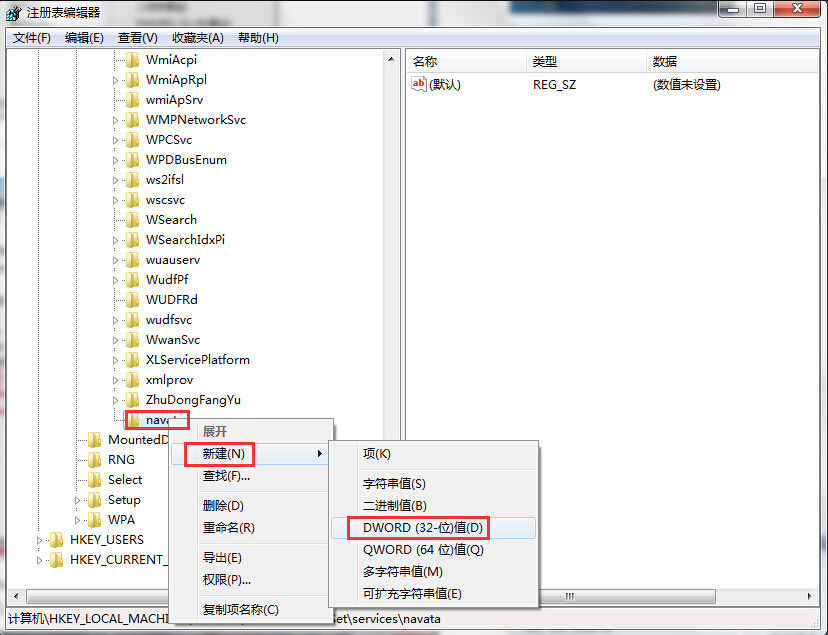Click 重命名(R) in context menu
The width and height of the screenshot is (828, 635).
pyautogui.click(x=229, y=528)
